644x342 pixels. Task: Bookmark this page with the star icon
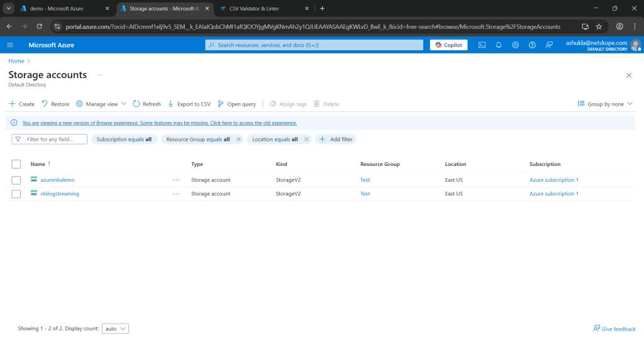pyautogui.click(x=599, y=26)
